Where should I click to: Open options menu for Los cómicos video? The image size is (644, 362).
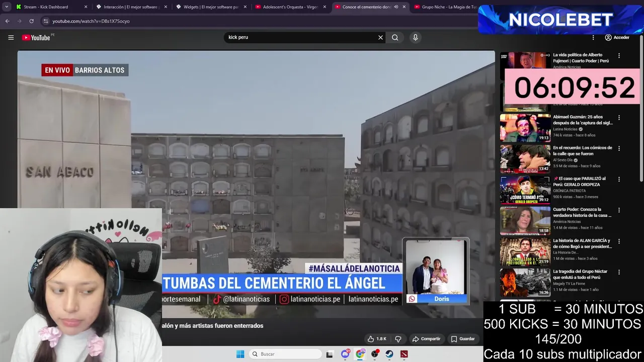[x=619, y=148]
